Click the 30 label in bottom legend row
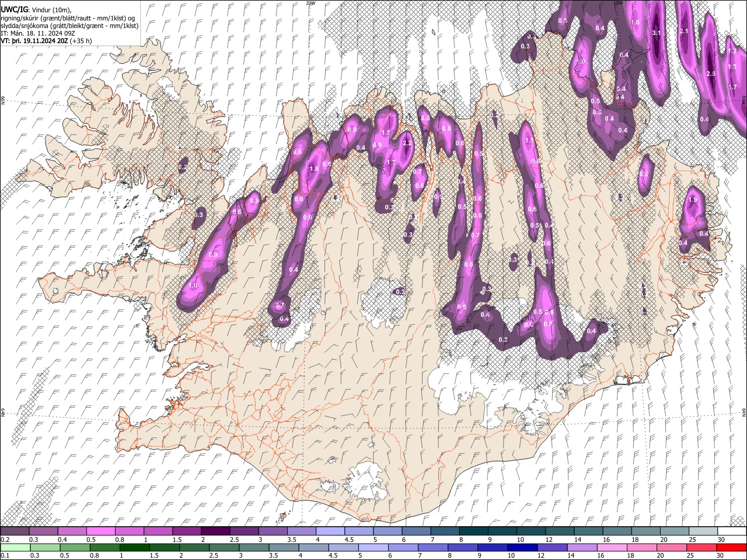Viewport: 747px width, 560px height. (721, 555)
